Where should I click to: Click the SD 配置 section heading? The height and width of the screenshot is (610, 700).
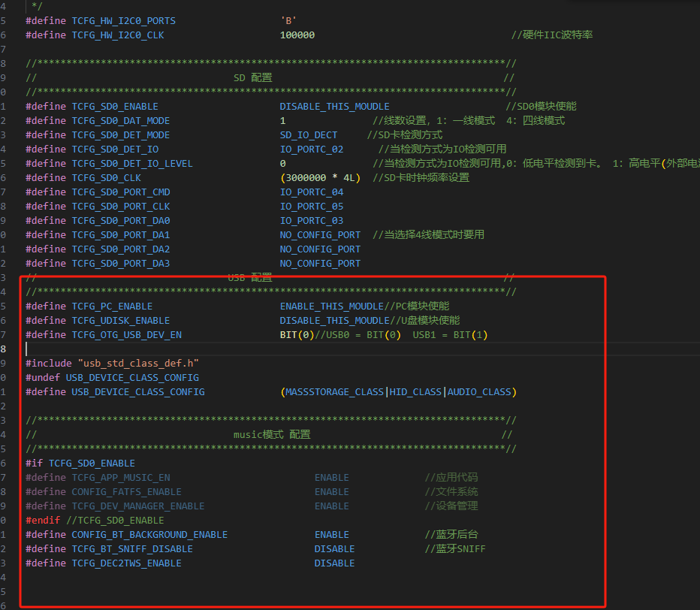[252, 78]
